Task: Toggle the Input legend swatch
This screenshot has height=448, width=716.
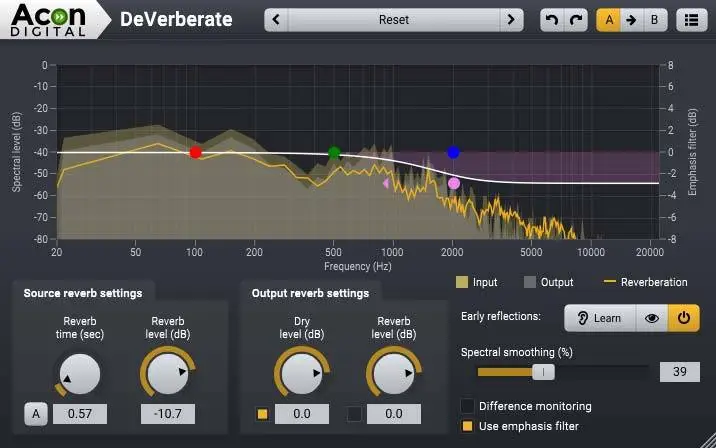Action: pos(462,282)
